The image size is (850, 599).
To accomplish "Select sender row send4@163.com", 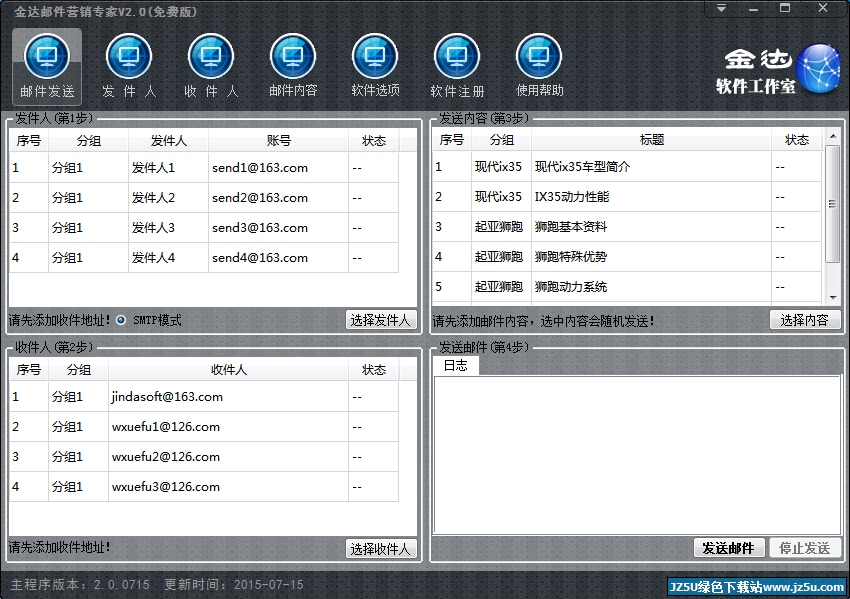I will click(x=204, y=257).
